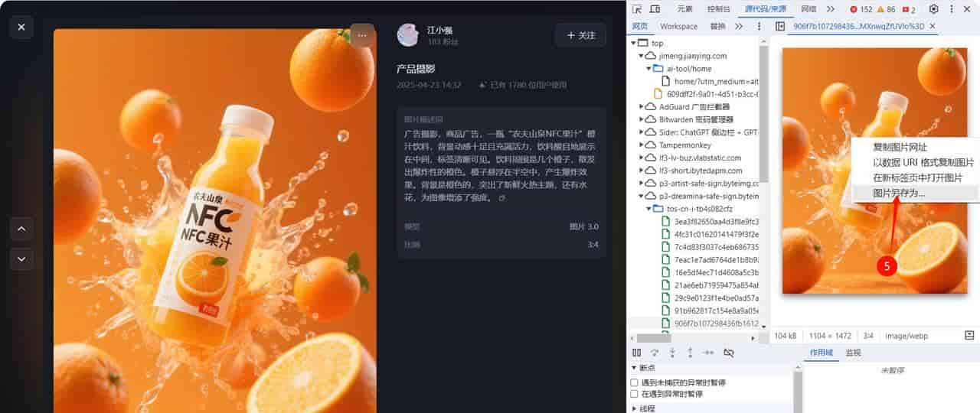Open file 29c9e0123f1e4be0ad57a
Viewport: 980px width, 413px height.
[710, 298]
